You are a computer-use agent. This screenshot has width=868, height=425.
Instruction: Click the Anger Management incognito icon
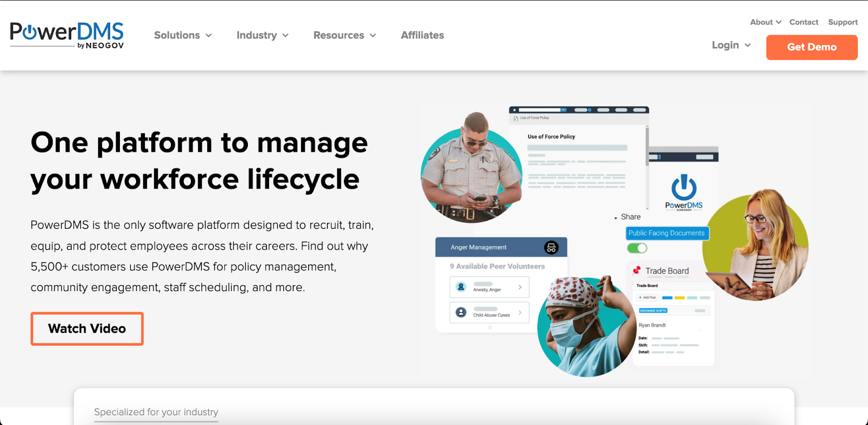tap(551, 248)
